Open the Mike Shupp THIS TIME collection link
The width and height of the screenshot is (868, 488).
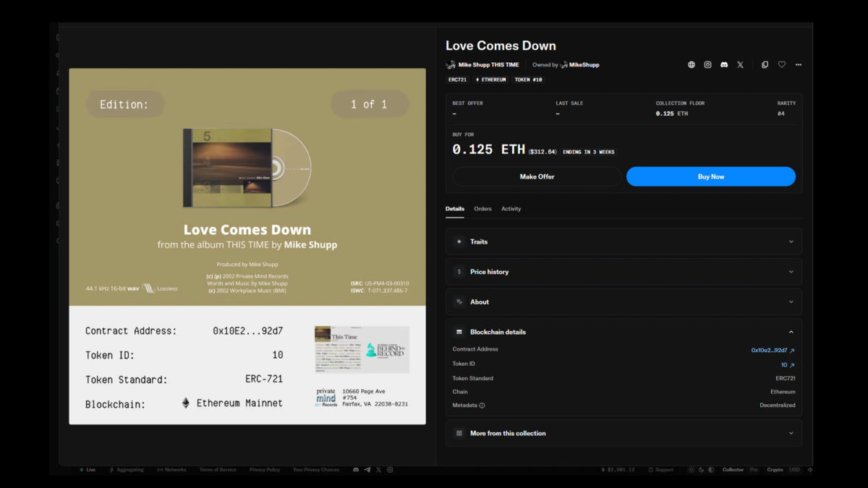click(x=488, y=65)
